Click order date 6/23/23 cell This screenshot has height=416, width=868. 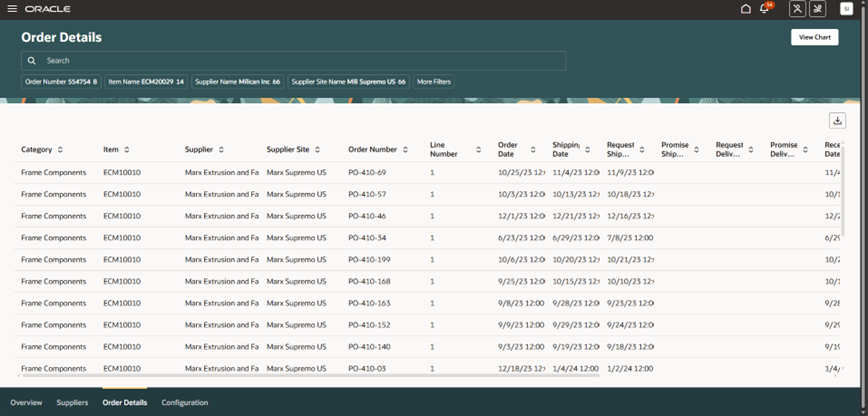coord(521,238)
